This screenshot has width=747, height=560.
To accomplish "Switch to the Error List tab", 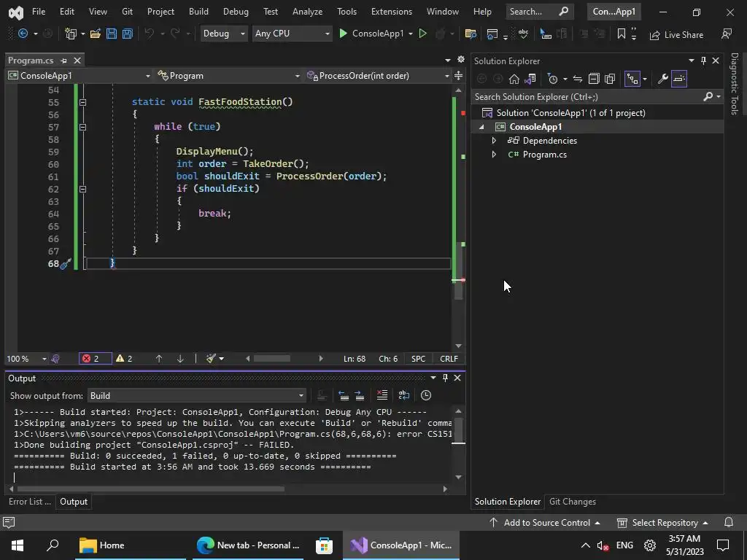I will point(29,502).
